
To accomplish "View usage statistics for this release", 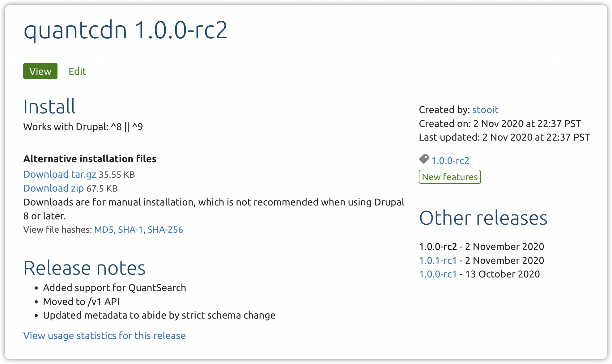I will pyautogui.click(x=104, y=336).
